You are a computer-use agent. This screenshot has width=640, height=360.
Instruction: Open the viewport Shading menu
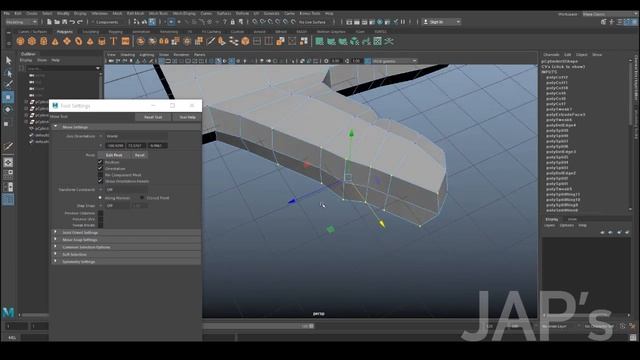[127, 54]
